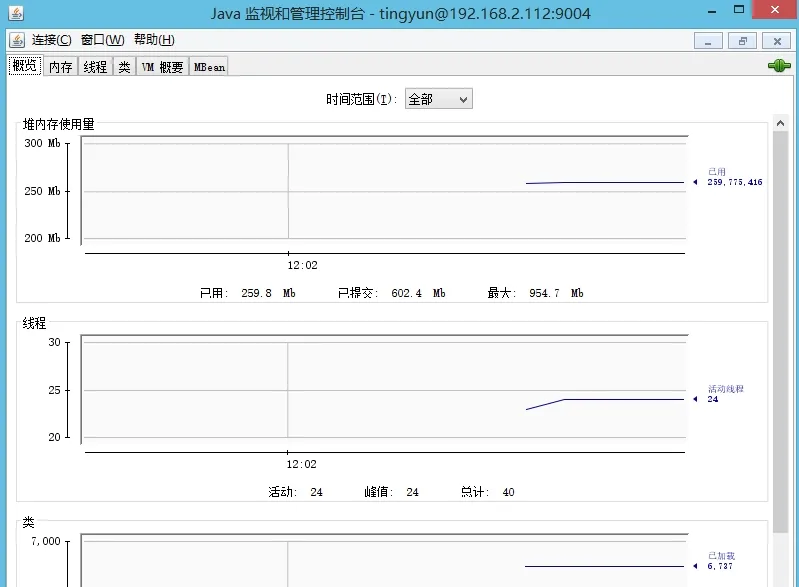The height and width of the screenshot is (587, 799).
Task: Click the vertical scrollbar thumb
Action: 780,331
